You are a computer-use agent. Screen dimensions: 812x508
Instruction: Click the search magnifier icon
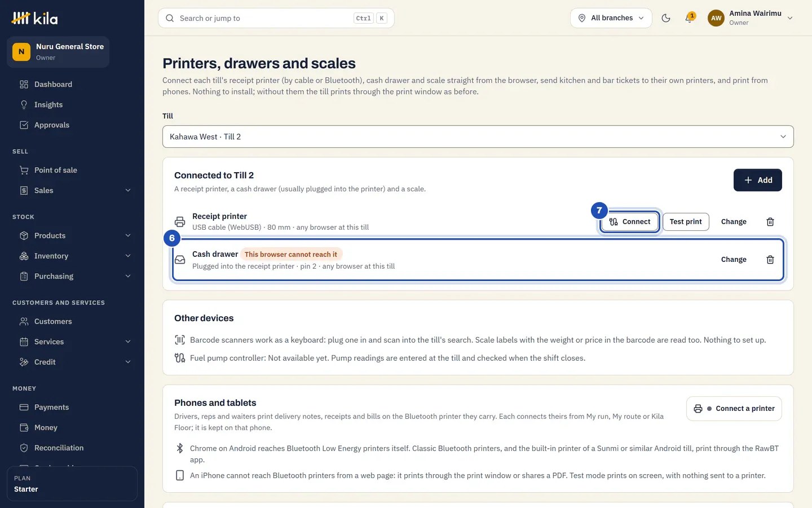170,18
